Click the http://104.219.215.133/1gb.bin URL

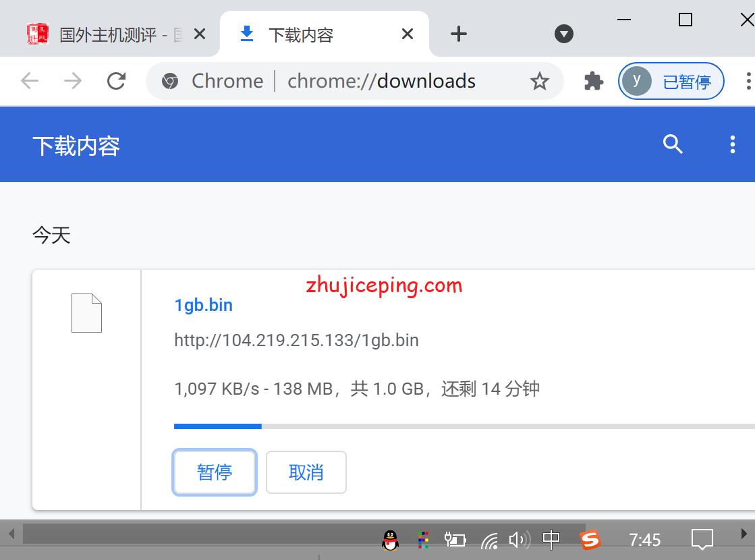(297, 341)
